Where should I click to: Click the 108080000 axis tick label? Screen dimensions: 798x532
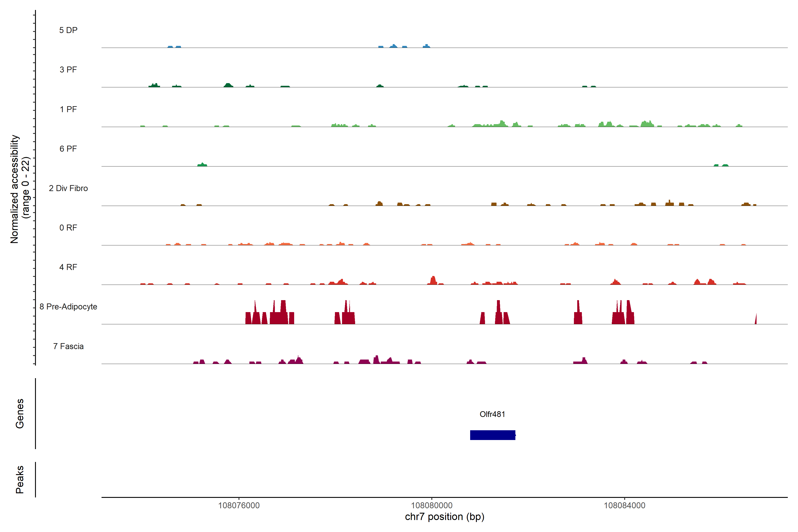pyautogui.click(x=432, y=505)
